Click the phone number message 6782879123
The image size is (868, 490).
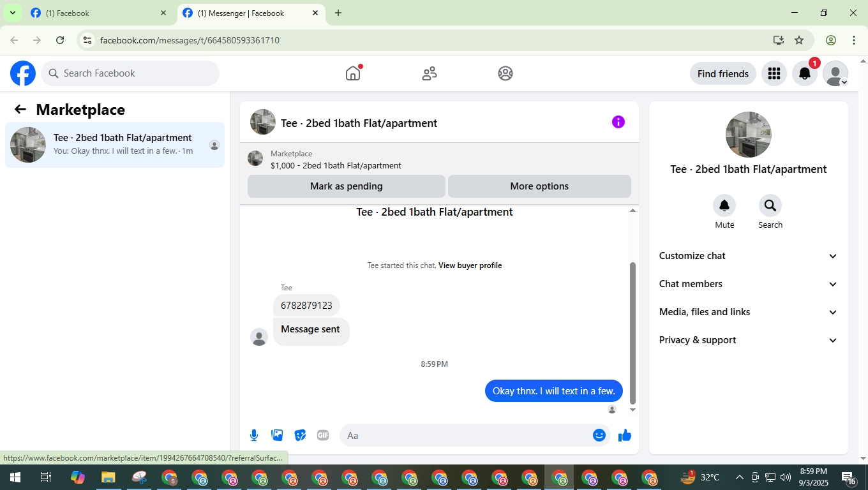[306, 306]
